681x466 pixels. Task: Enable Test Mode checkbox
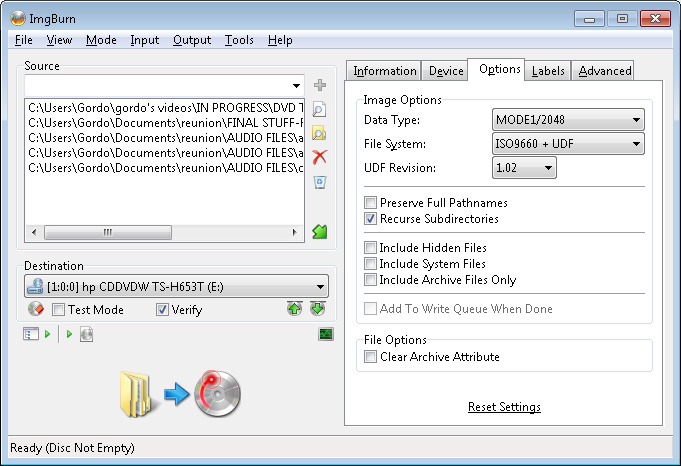[x=58, y=310]
